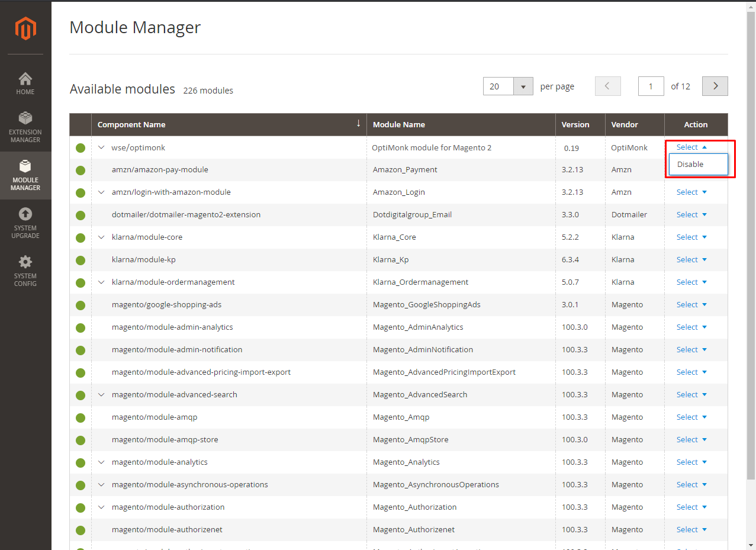Open Select action for amzn/login-with-amazon-module
756x550 pixels.
tap(691, 192)
